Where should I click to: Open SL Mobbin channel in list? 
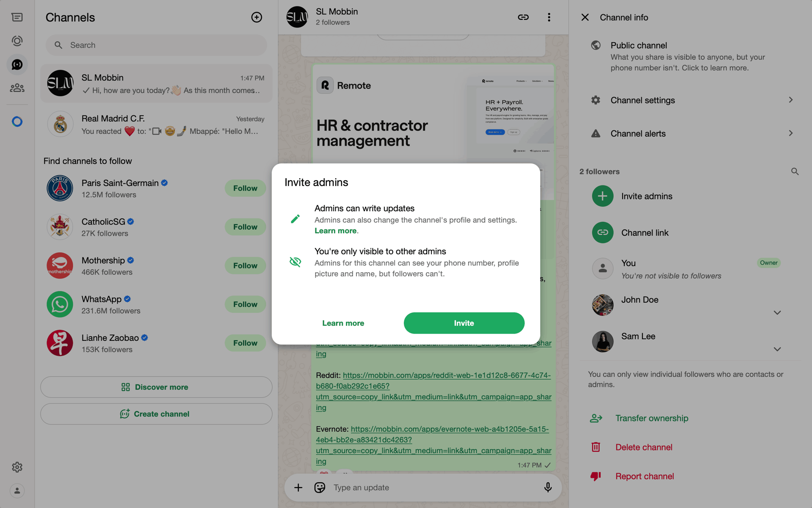(156, 83)
